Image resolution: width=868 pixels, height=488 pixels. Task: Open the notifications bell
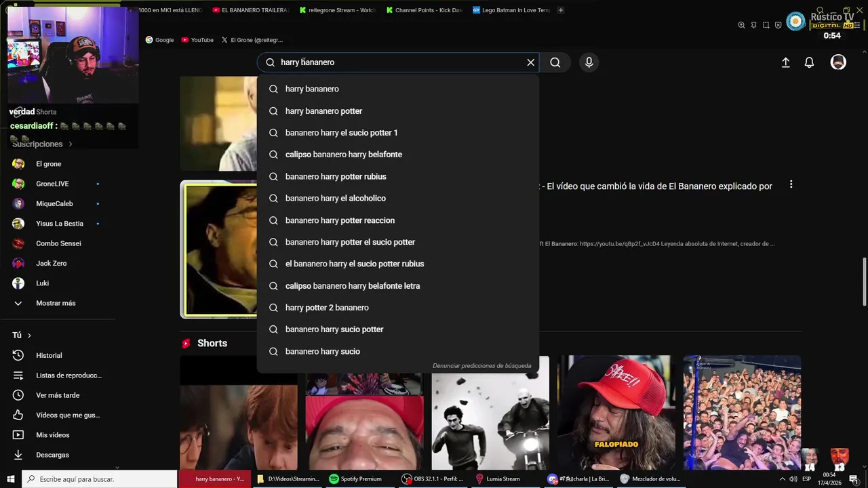[x=809, y=62]
